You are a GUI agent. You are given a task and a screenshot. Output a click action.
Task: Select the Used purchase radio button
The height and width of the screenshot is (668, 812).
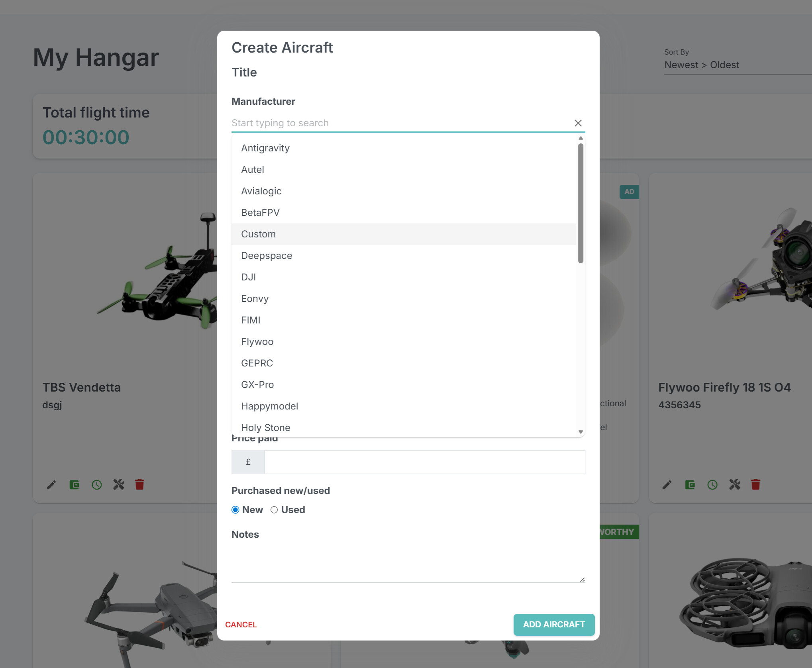(x=274, y=510)
